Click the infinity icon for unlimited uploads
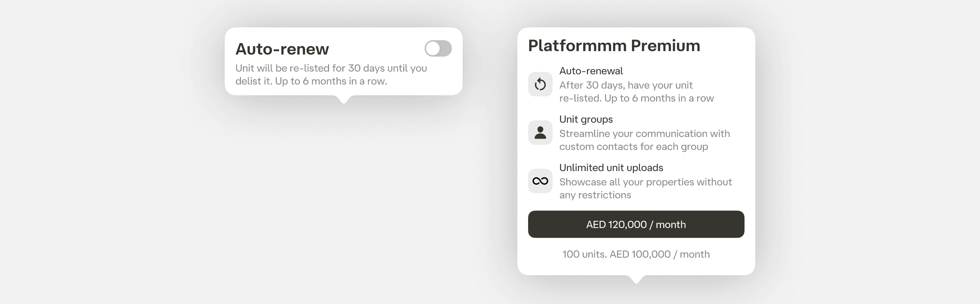Screen dimensions: 980x304 coord(540,181)
